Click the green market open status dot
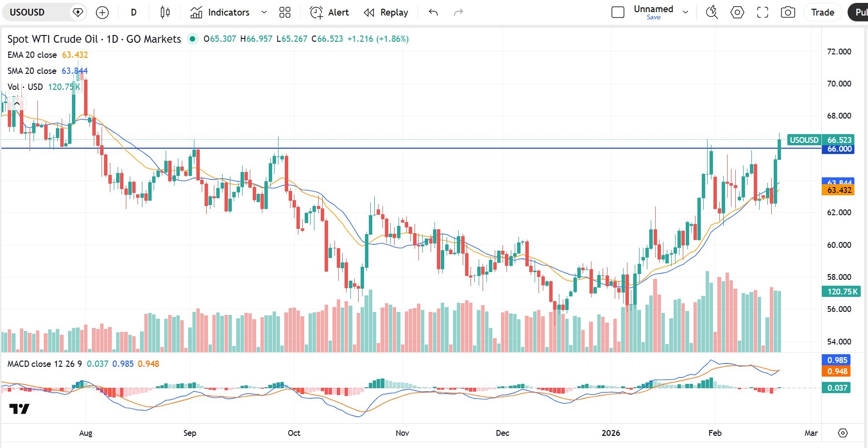Screen dimensions: 868x448 coord(193,39)
